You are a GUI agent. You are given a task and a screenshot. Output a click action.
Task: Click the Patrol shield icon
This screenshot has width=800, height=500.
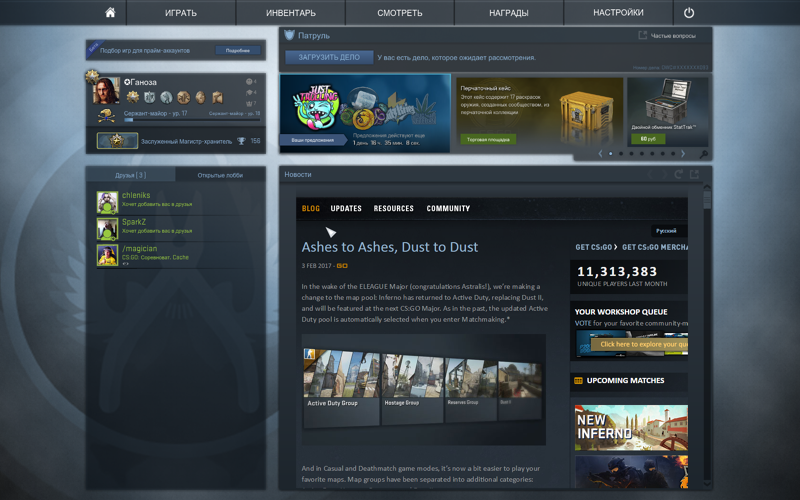(x=289, y=35)
